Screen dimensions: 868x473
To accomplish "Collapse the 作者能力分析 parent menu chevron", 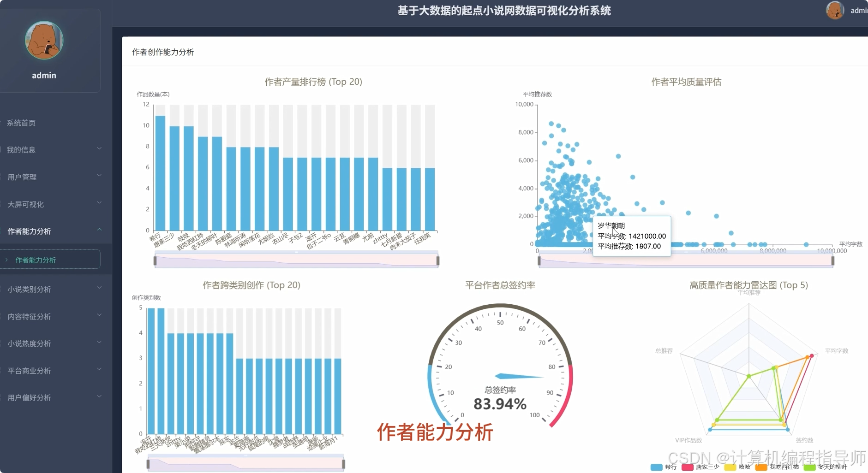I will pyautogui.click(x=99, y=230).
